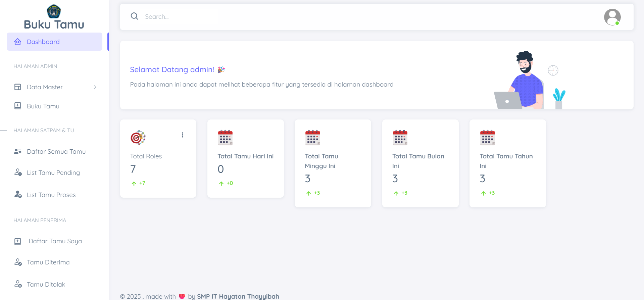Viewport: 644px width, 300px height.
Task: Open Tamu Diterima page
Action: [48, 262]
